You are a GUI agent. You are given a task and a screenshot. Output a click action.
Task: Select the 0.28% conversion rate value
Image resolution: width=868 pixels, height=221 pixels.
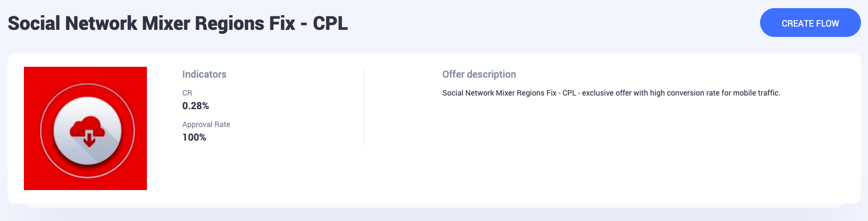(x=196, y=106)
